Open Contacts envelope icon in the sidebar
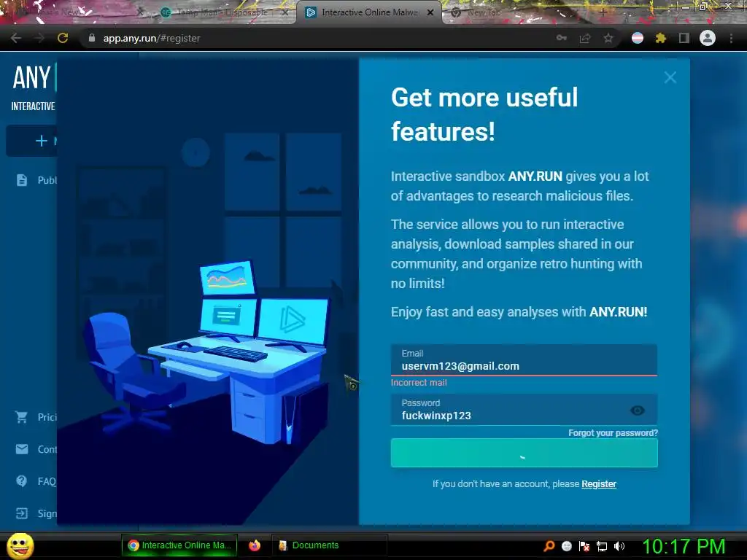The width and height of the screenshot is (747, 560). (21, 449)
